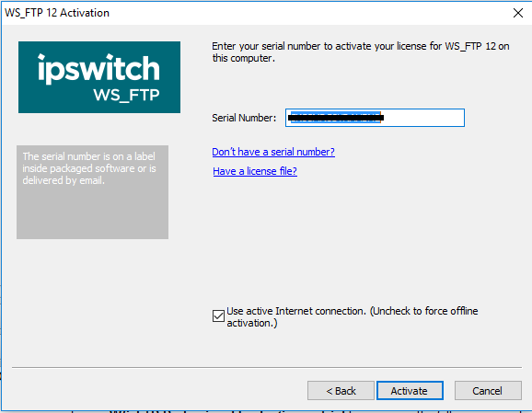This screenshot has width=532, height=413.
Task: Focus the Serial Number input field
Action: coord(375,118)
